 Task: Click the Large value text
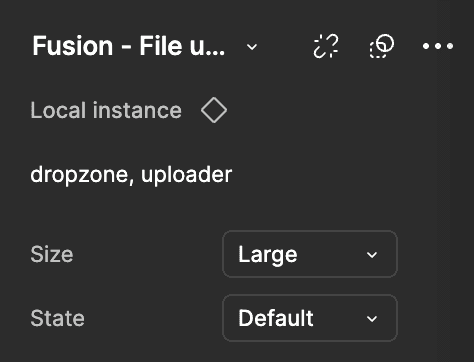(x=268, y=255)
